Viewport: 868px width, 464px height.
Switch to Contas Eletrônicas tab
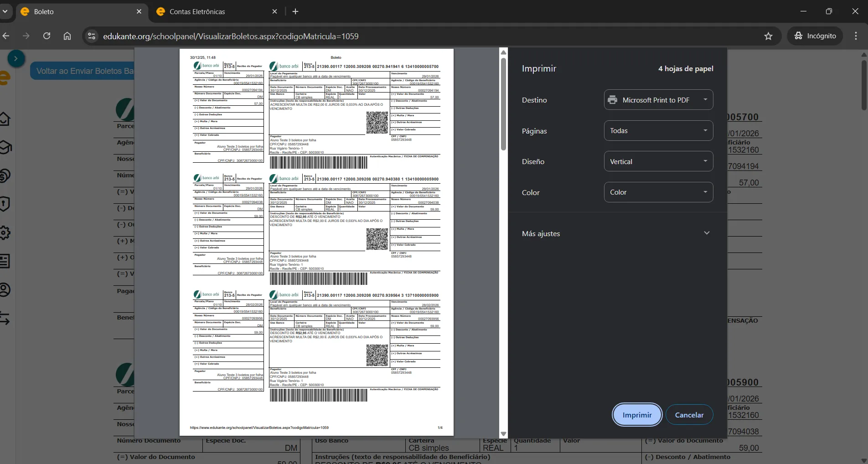click(x=197, y=12)
